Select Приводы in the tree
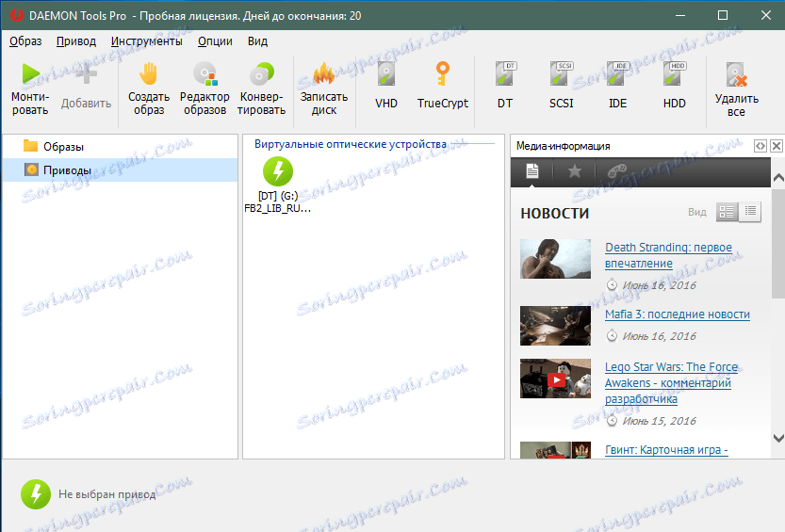785x532 pixels. point(121,170)
